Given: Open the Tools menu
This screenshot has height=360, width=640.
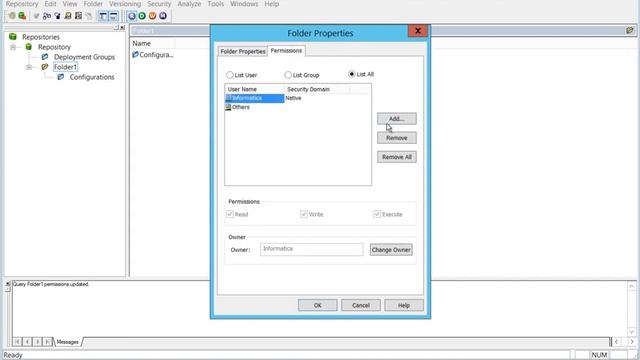Looking at the screenshot, I should tap(216, 4).
